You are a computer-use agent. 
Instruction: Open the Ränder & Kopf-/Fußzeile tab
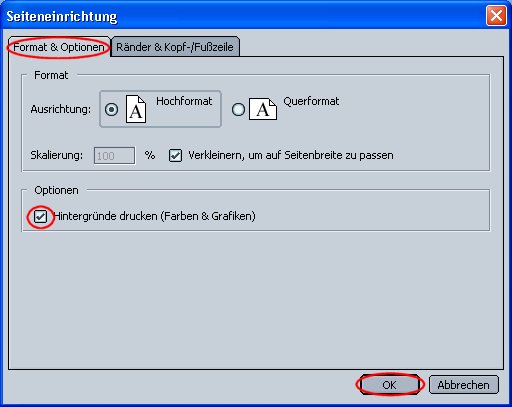tap(175, 47)
